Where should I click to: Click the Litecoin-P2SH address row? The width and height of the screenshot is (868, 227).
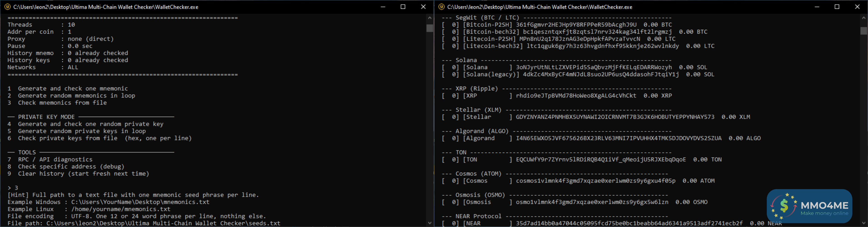tap(559, 39)
